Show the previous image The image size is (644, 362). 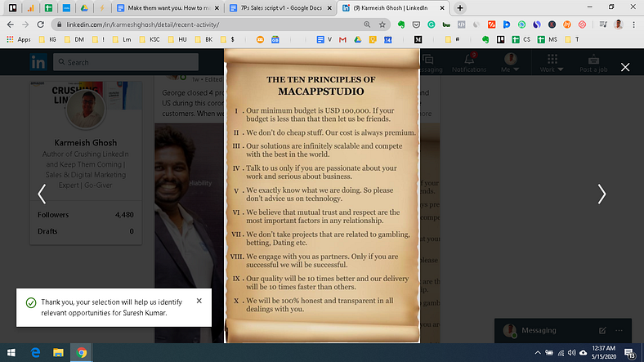(x=42, y=194)
